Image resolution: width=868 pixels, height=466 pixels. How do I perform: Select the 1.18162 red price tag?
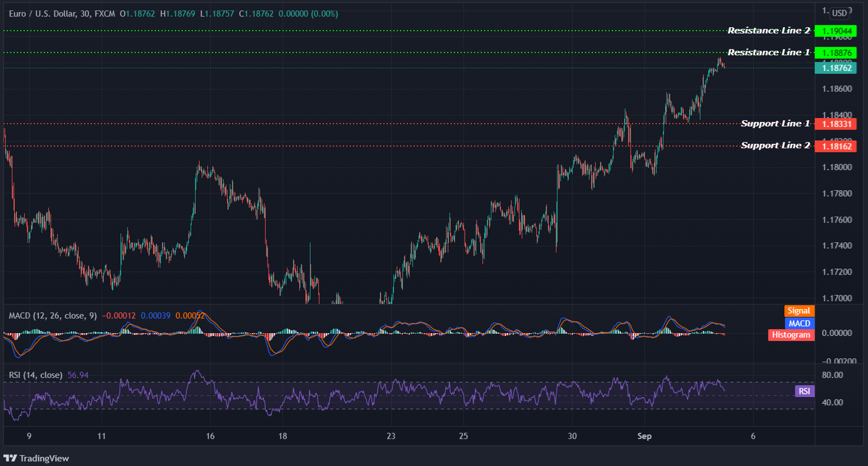click(x=835, y=146)
